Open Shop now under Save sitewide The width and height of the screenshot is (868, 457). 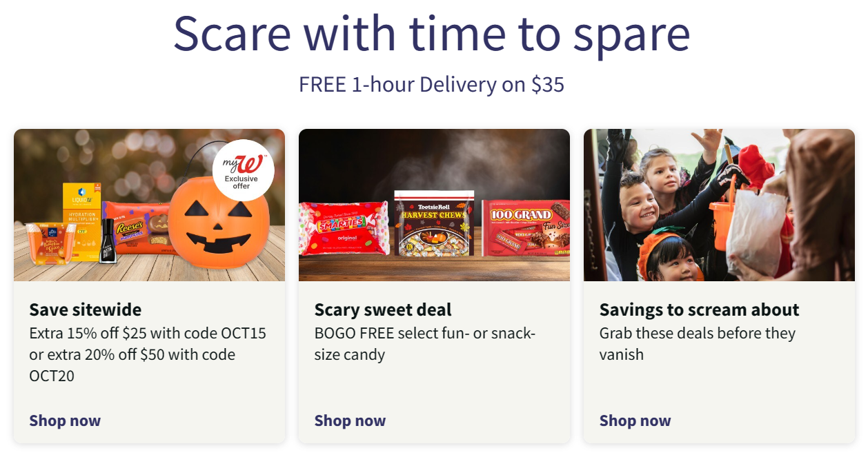[65, 420]
